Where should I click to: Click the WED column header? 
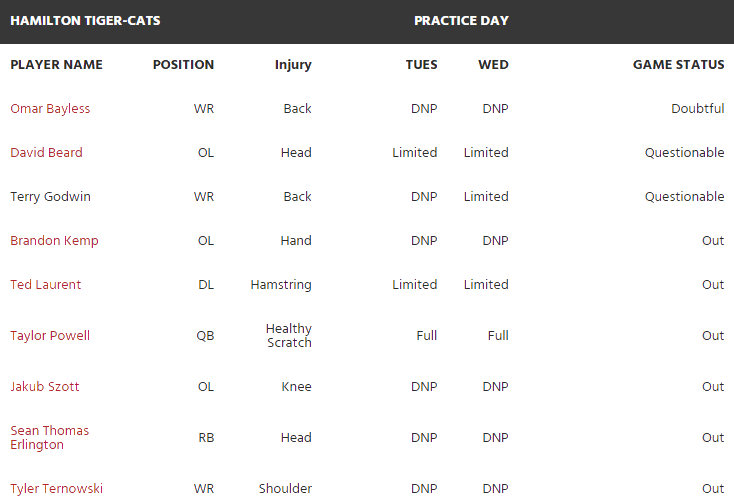click(493, 65)
